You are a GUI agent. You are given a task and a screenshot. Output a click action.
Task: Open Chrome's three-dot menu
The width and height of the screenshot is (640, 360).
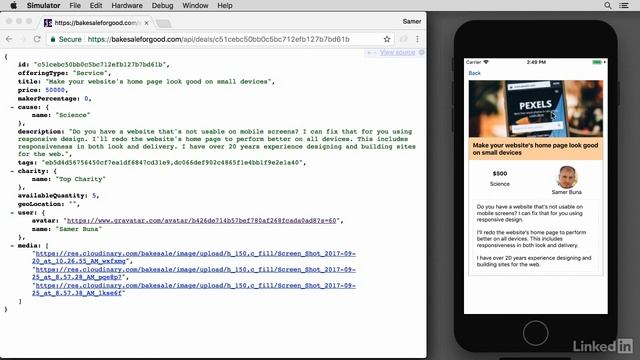click(x=417, y=39)
